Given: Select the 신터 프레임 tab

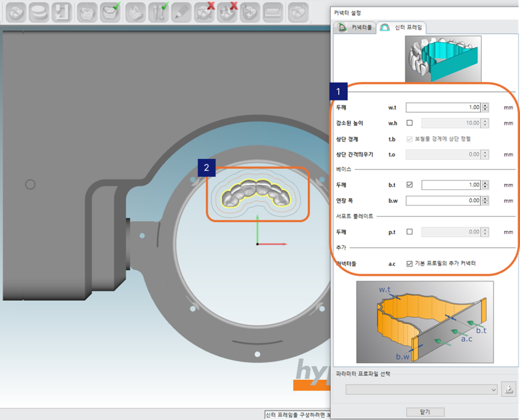Looking at the screenshot, I should (402, 27).
